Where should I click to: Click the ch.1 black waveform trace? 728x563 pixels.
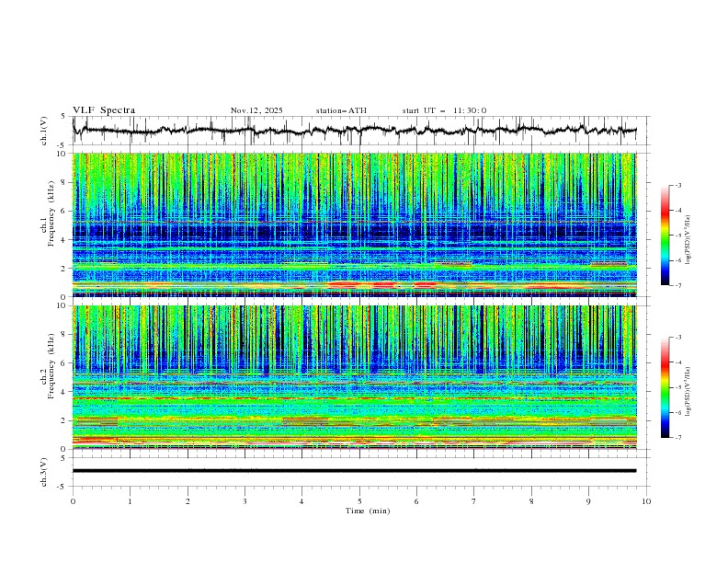click(354, 131)
